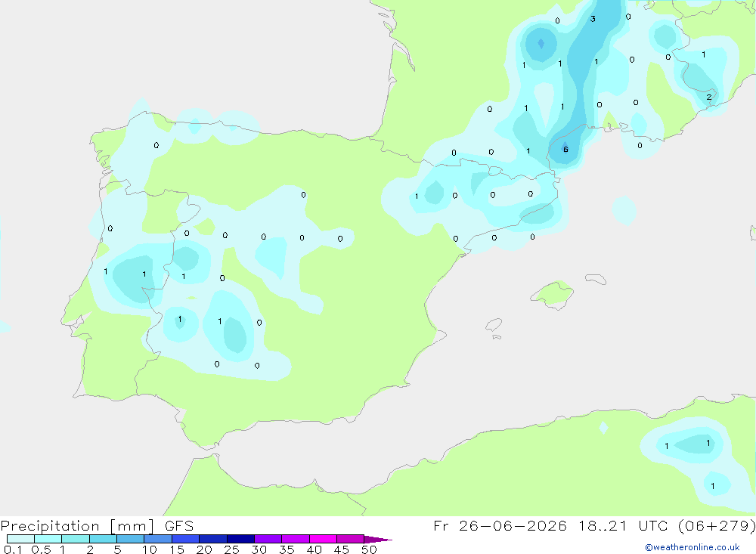The image size is (756, 554).
Task: Click the purple over-50 legend arrow
Action: click(378, 539)
